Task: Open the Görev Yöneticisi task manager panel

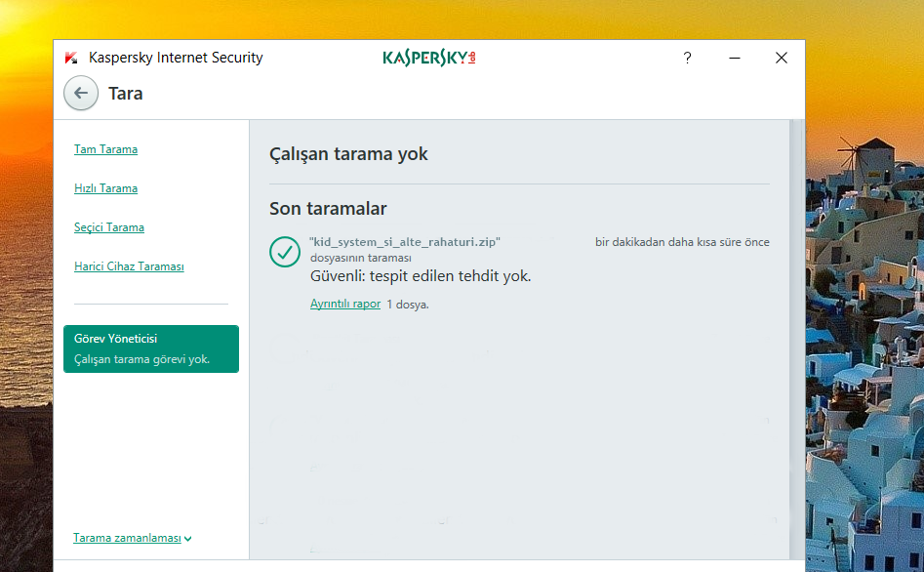Action: [x=151, y=348]
